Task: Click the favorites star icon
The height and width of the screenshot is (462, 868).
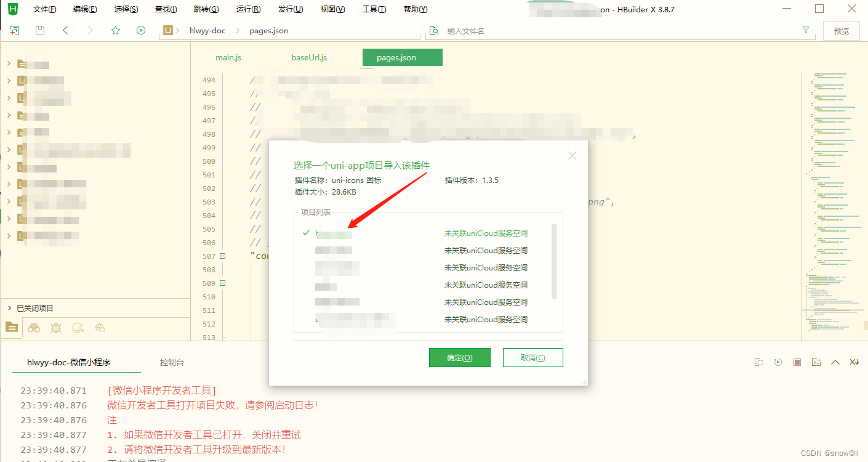Action: pos(115,30)
